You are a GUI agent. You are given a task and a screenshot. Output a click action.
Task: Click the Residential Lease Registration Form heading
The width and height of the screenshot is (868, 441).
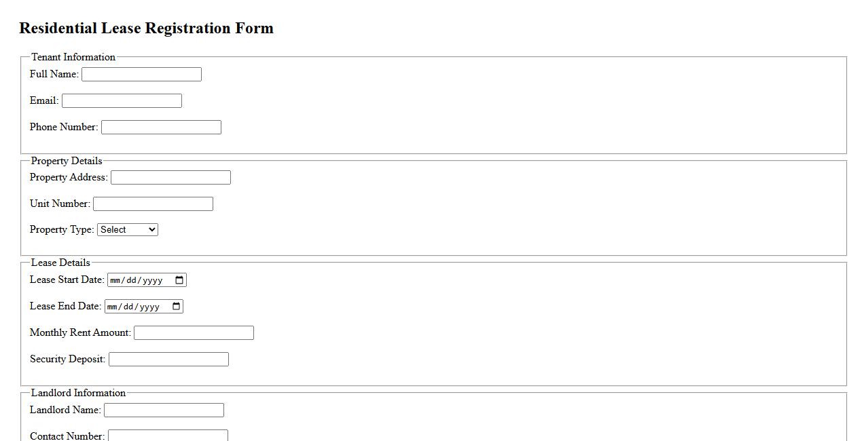(x=146, y=28)
